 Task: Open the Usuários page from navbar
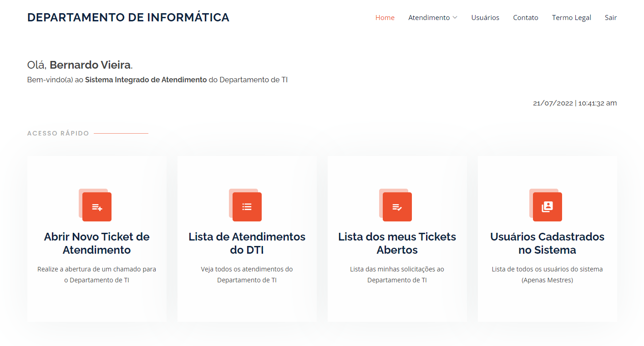pyautogui.click(x=485, y=18)
